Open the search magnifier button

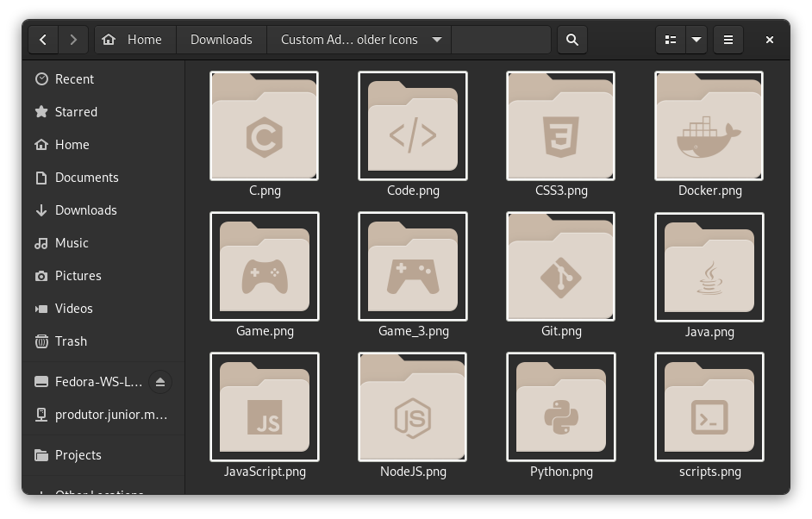572,40
